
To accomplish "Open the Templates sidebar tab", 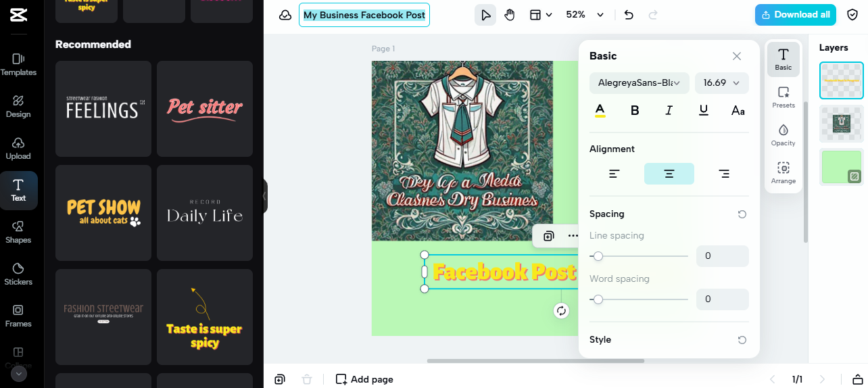I will (x=18, y=65).
